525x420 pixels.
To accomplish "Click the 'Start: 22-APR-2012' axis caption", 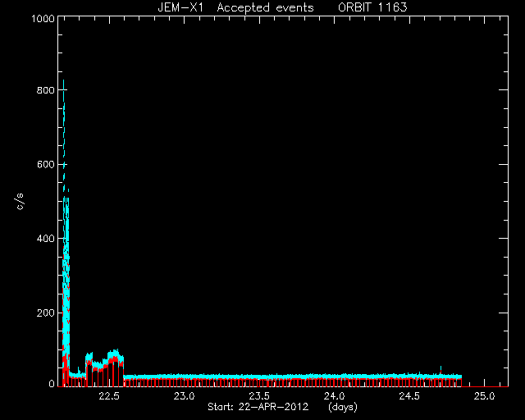I will coord(258,407).
